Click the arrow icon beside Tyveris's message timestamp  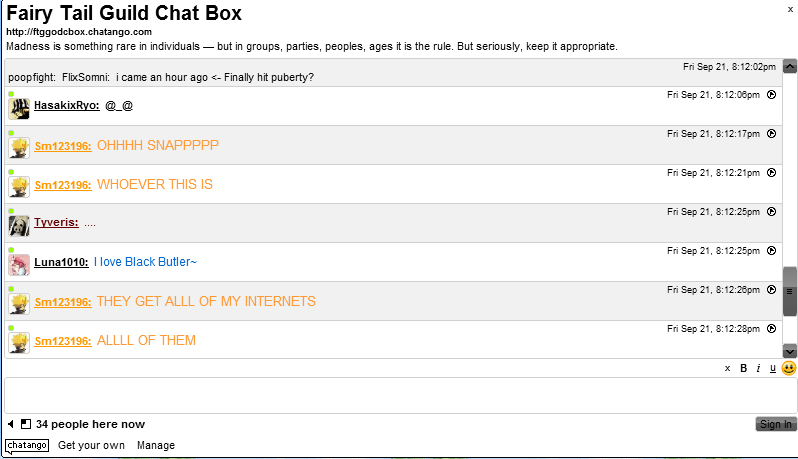point(771,212)
